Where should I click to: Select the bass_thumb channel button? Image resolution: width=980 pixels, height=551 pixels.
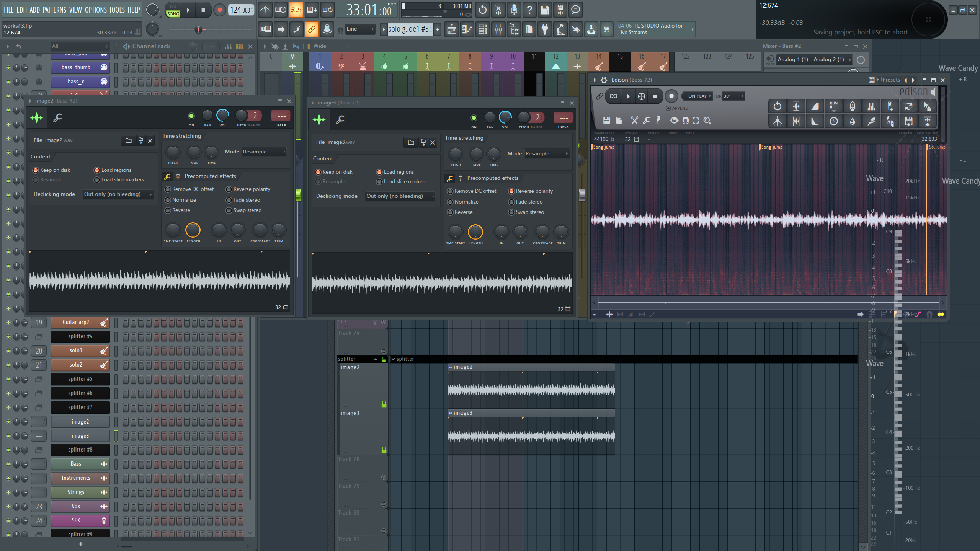(80, 68)
